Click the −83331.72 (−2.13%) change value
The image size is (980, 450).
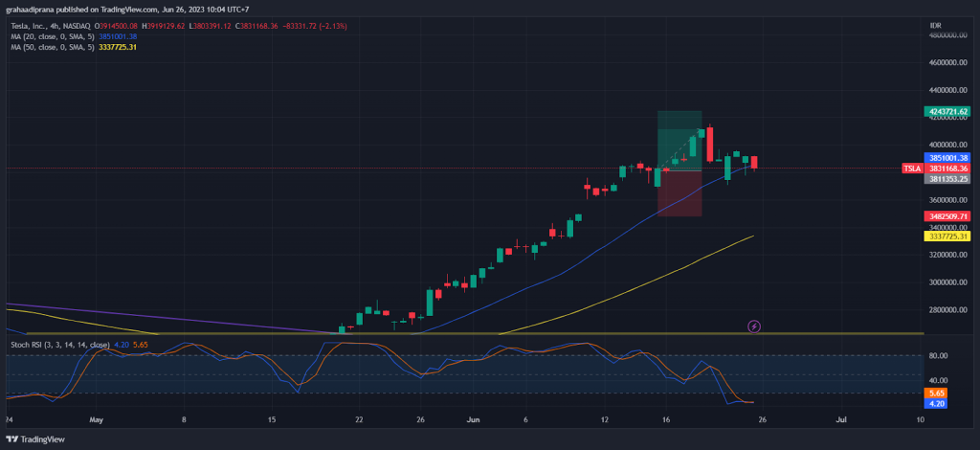pos(315,26)
